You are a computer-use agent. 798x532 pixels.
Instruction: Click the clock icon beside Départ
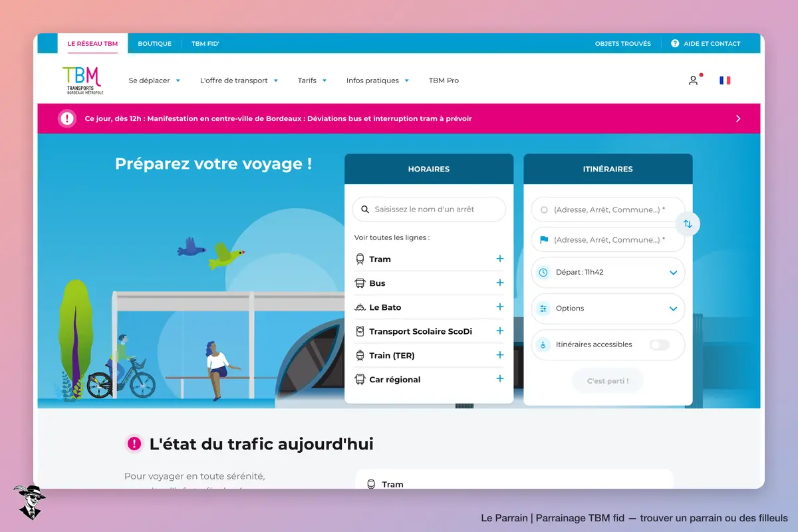[x=543, y=273]
